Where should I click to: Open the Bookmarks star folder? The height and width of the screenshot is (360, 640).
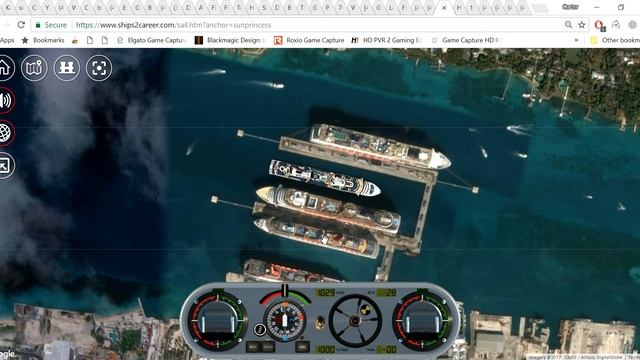tap(43, 40)
